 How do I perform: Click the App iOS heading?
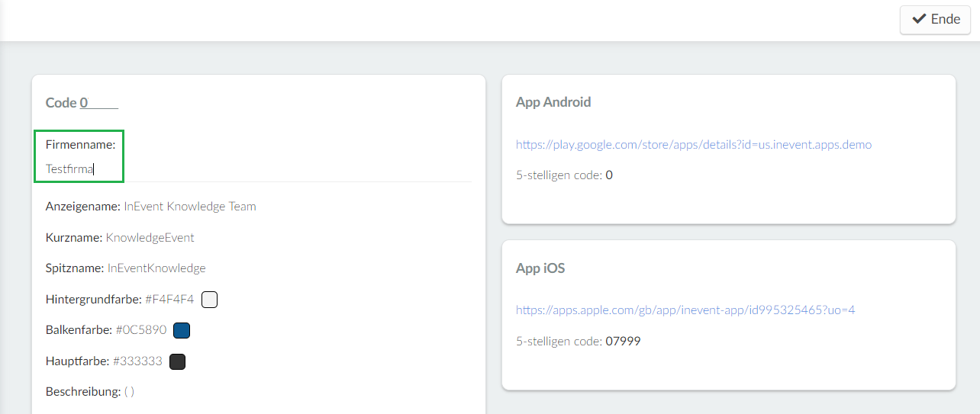[540, 268]
